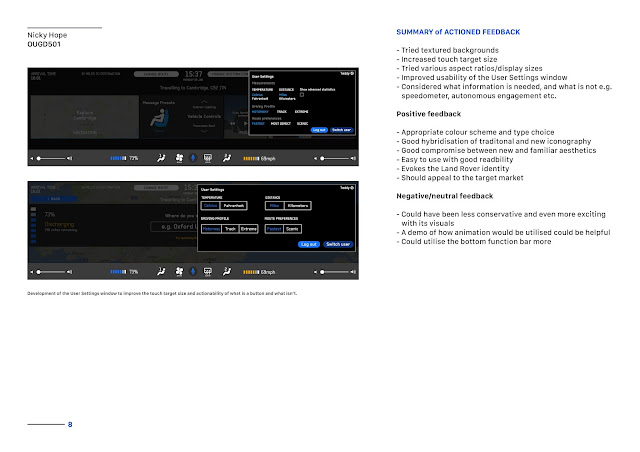Click right volume-down speaker icon in bottom mockup

(x=316, y=272)
